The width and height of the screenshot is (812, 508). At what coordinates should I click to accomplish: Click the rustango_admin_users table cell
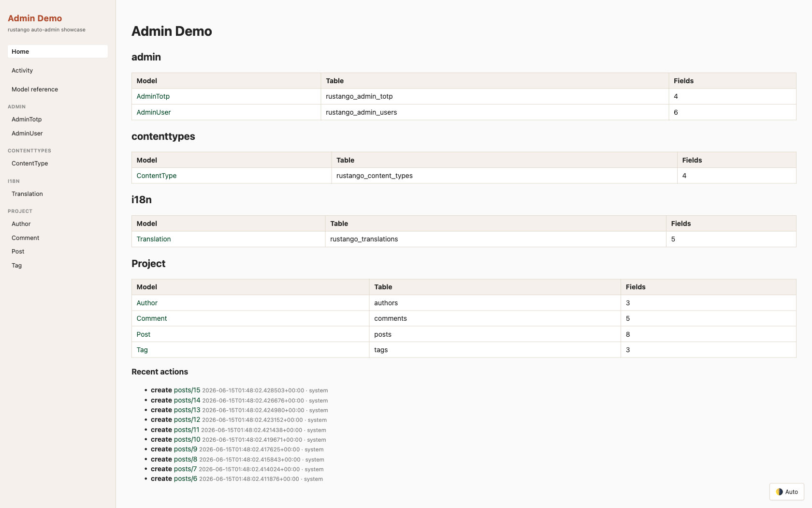[x=494, y=112]
